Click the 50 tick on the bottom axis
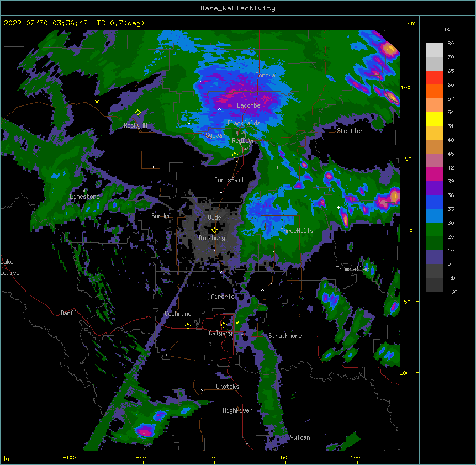The height and width of the screenshot is (465, 476). coord(284,457)
